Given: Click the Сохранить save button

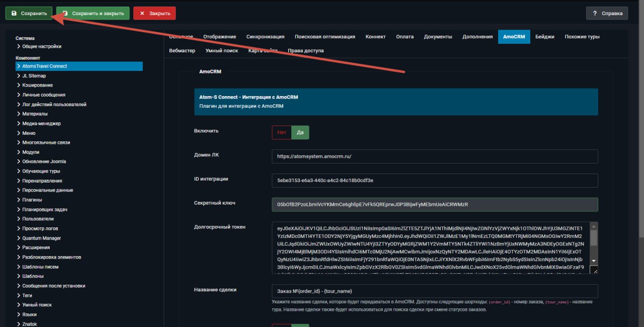Looking at the screenshot, I should [29, 13].
